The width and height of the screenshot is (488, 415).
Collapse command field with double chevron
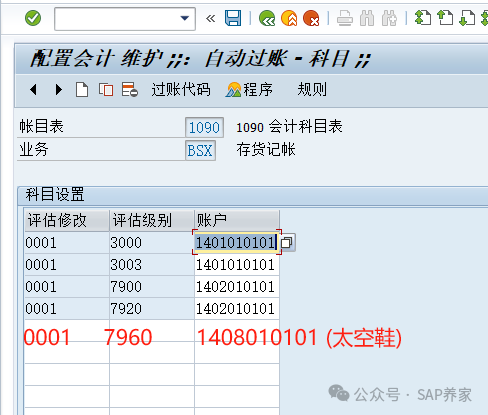pyautogui.click(x=210, y=18)
